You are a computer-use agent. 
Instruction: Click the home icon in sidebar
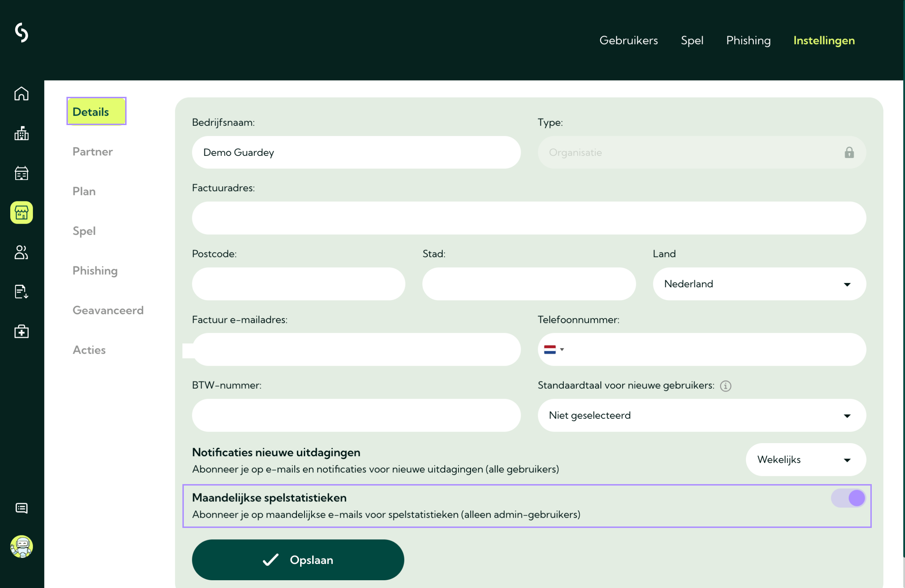(21, 94)
